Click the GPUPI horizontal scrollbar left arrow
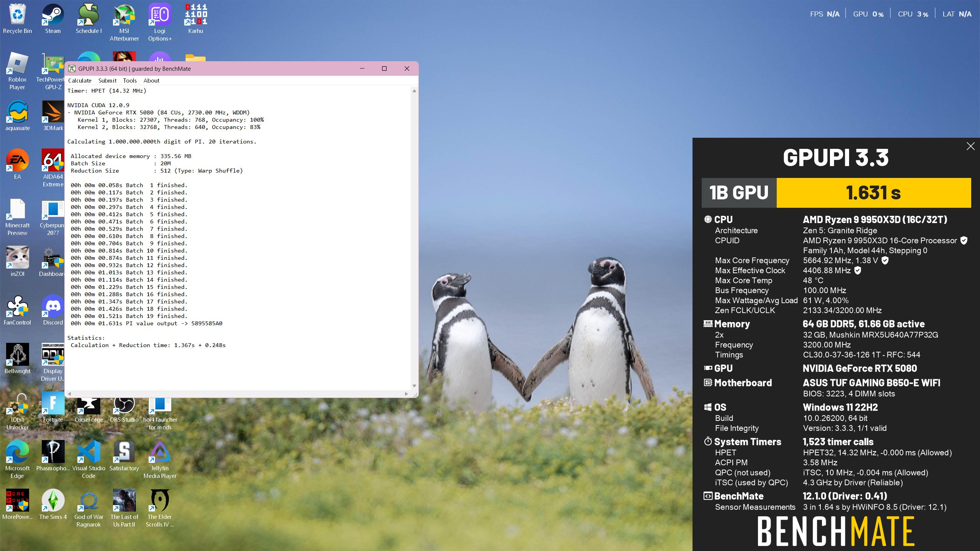The image size is (980, 551). tap(69, 394)
